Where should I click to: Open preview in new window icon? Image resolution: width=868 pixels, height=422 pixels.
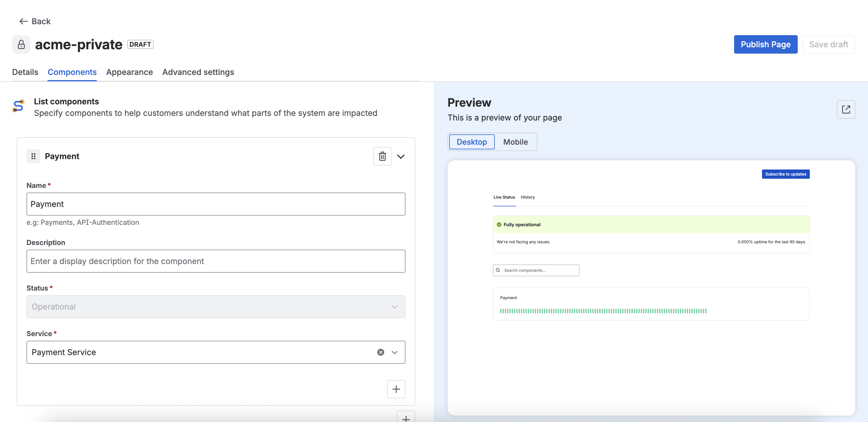[x=846, y=109]
